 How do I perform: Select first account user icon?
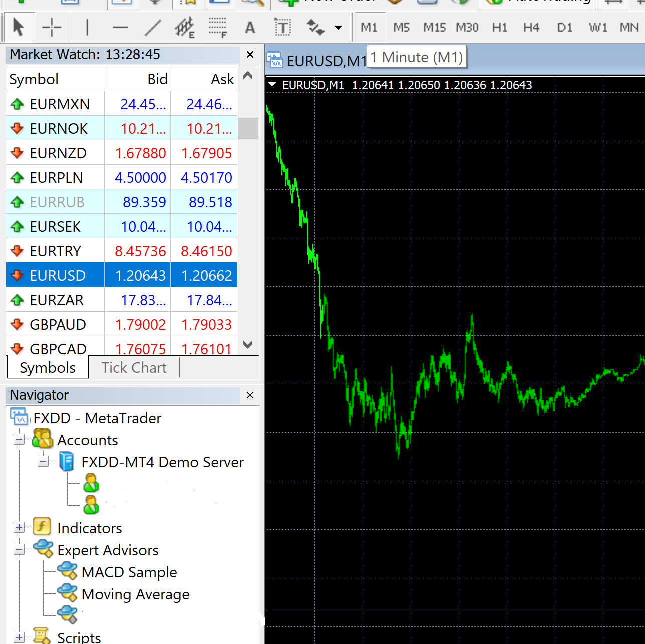click(91, 483)
